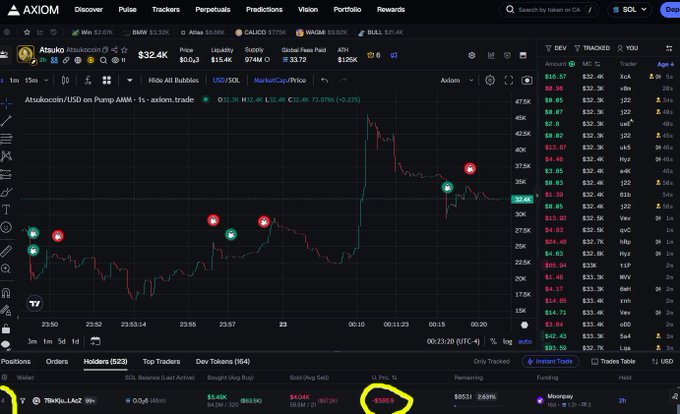Open the indicators fx menu

pyautogui.click(x=88, y=80)
